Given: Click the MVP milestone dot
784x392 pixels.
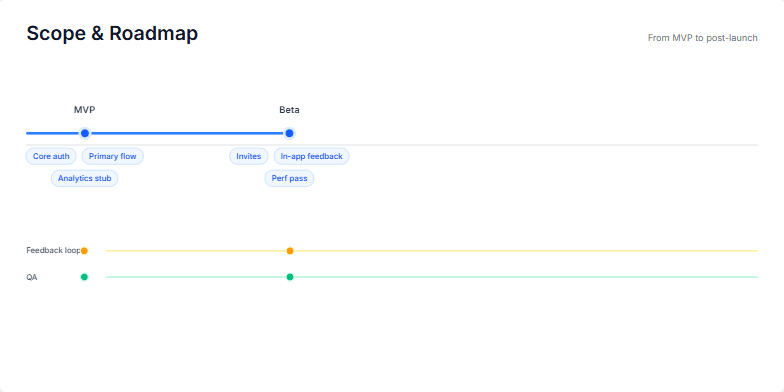Looking at the screenshot, I should click(85, 133).
